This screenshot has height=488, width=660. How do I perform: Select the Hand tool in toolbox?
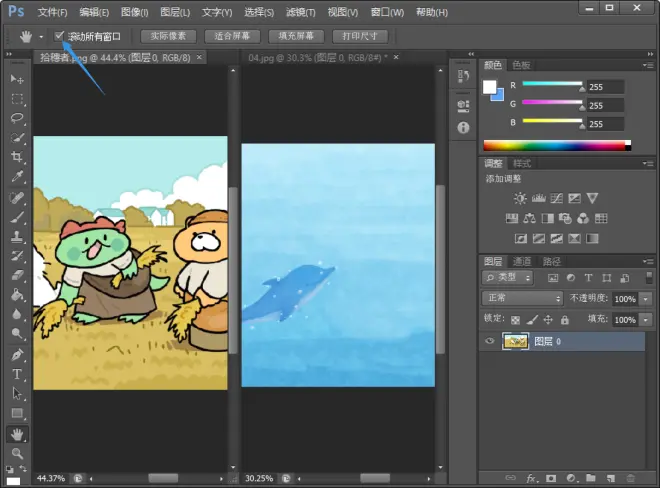[17, 435]
